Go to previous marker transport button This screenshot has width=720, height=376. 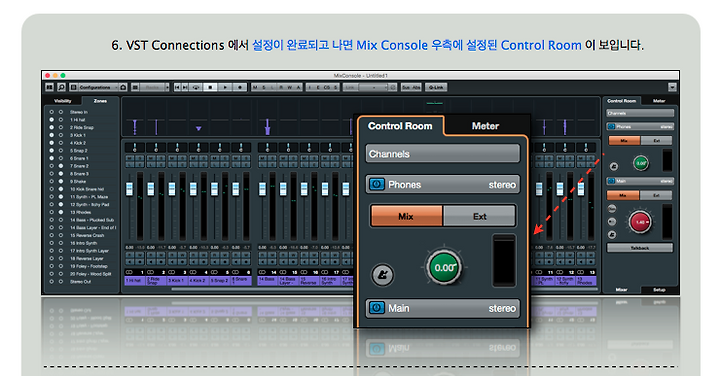click(177, 87)
